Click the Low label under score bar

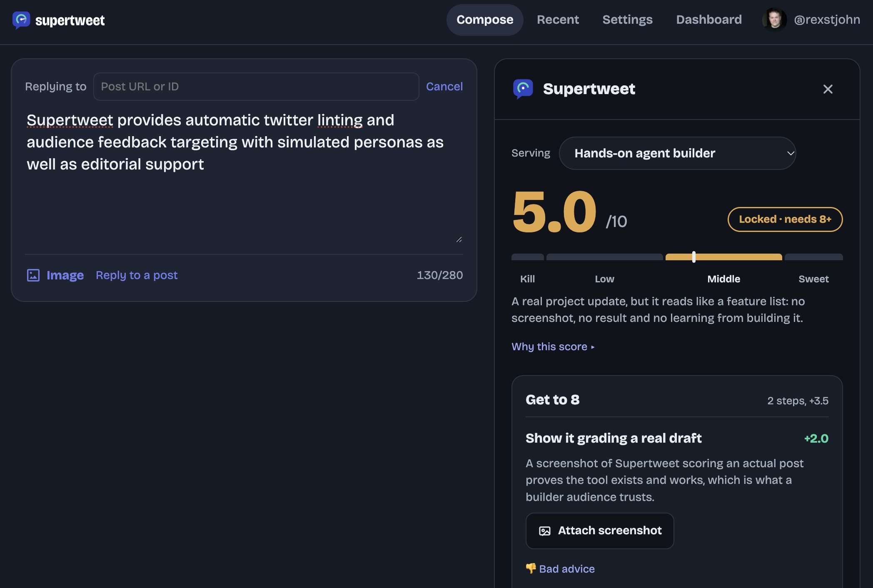(x=604, y=279)
